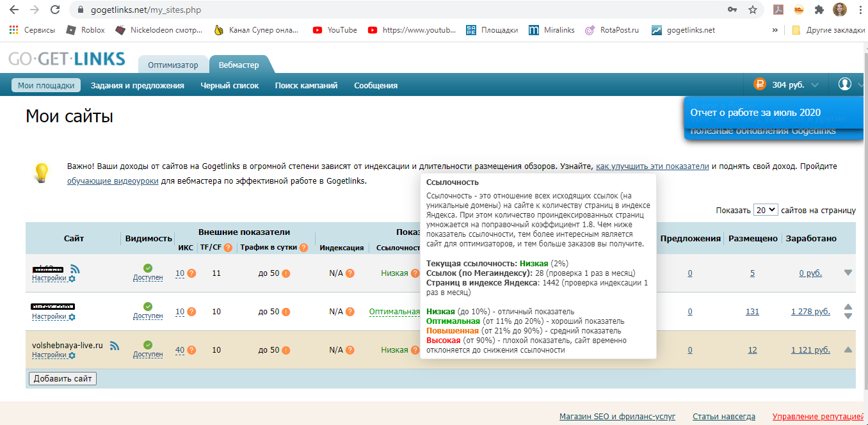Open Настройки for the TF/CF 11 row site
This screenshot has height=425, width=868.
tap(54, 278)
